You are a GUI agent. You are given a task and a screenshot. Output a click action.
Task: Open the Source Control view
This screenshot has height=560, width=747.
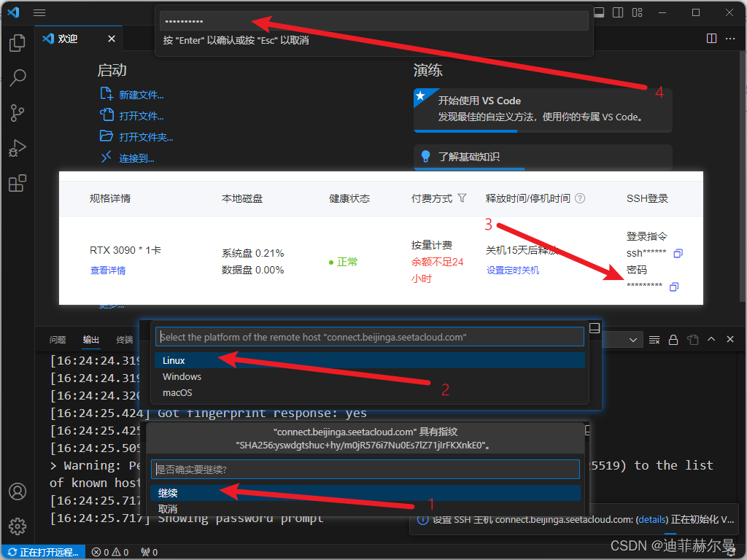(x=18, y=113)
